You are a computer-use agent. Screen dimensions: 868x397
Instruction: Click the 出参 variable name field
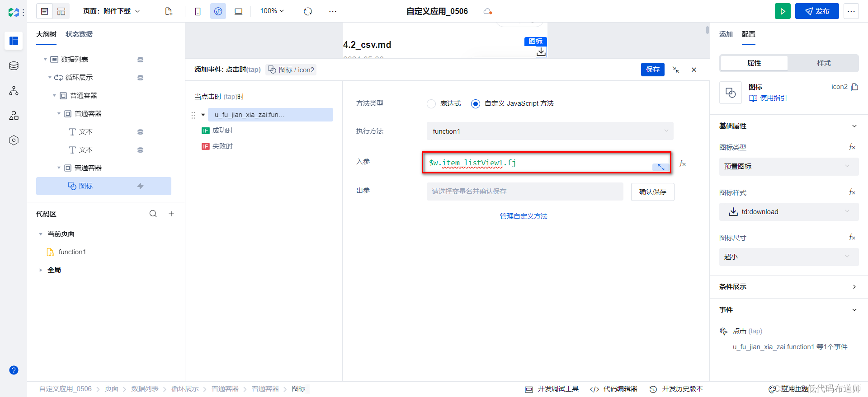point(525,191)
